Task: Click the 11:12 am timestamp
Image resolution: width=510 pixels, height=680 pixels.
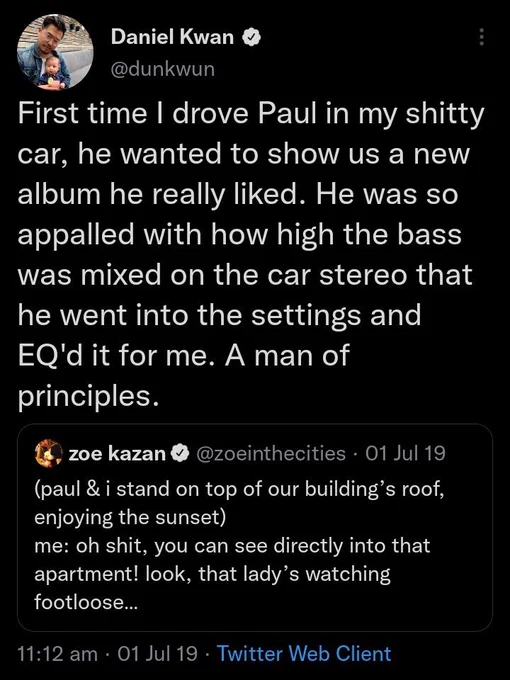Action: 57,654
